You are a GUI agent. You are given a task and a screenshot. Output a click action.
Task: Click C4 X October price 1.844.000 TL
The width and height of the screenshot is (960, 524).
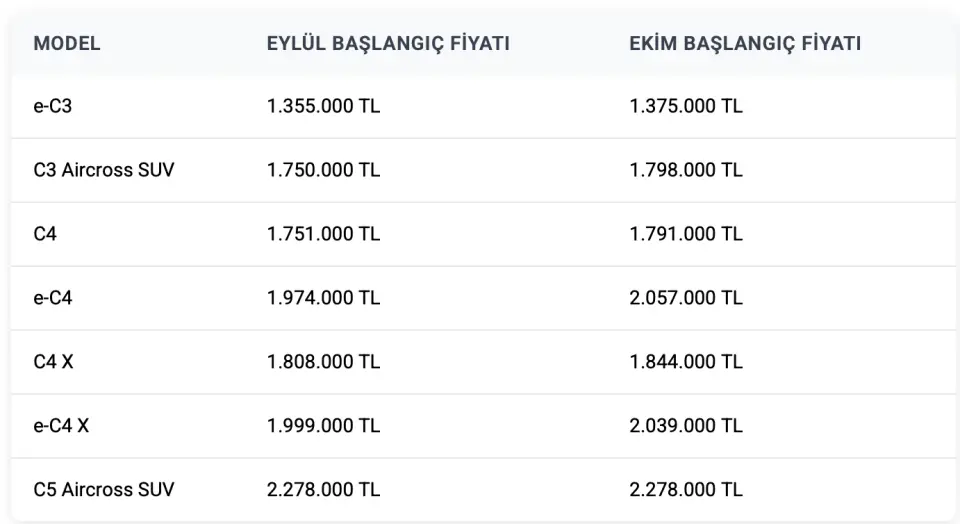click(686, 362)
